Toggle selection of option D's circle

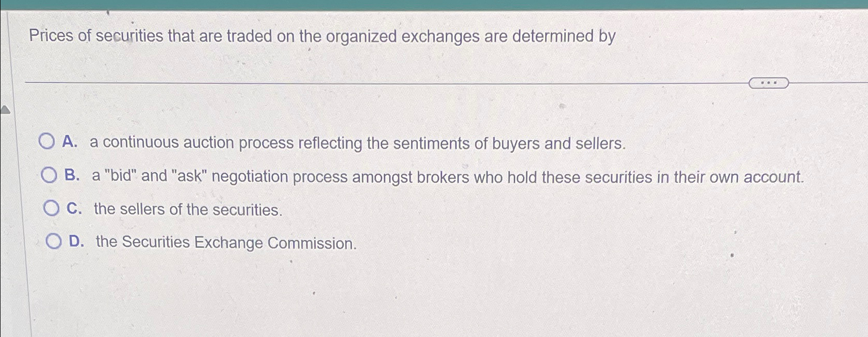[54, 241]
